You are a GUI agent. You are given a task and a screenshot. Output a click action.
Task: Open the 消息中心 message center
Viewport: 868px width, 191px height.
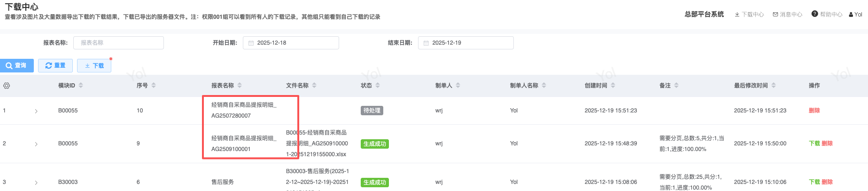point(788,15)
